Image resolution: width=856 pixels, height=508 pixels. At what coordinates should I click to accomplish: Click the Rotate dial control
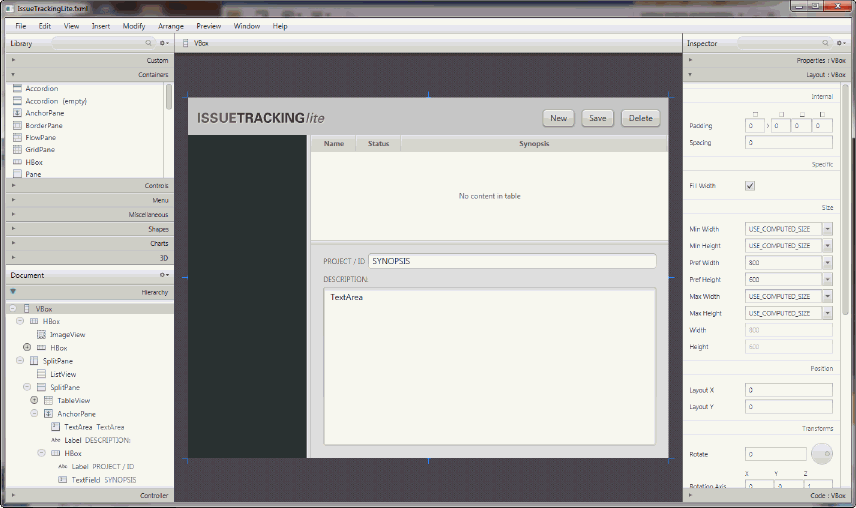click(x=822, y=453)
